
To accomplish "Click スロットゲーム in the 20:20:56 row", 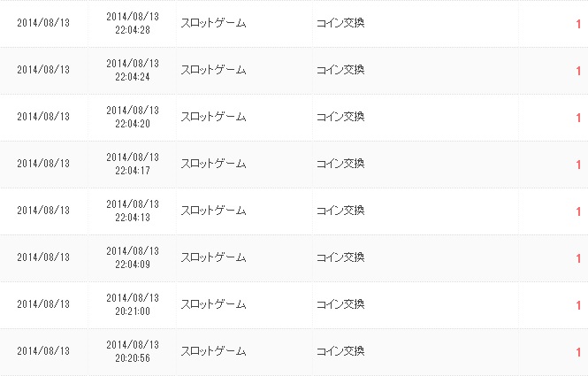I will pyautogui.click(x=213, y=351).
